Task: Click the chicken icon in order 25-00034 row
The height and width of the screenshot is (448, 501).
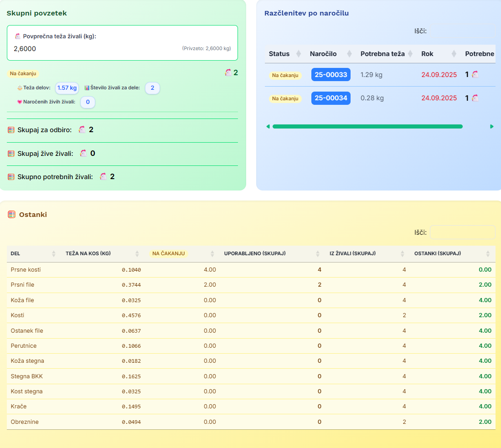Action: [475, 98]
